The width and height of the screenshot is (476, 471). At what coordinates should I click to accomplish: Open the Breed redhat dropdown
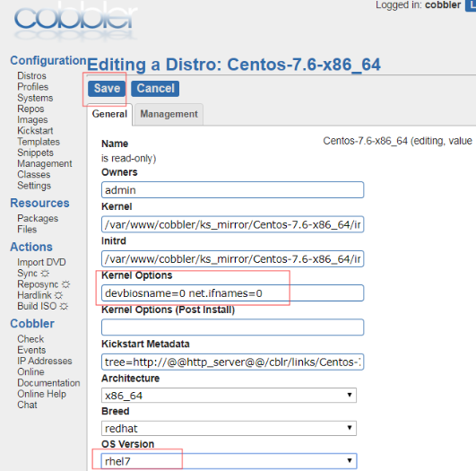point(229,428)
